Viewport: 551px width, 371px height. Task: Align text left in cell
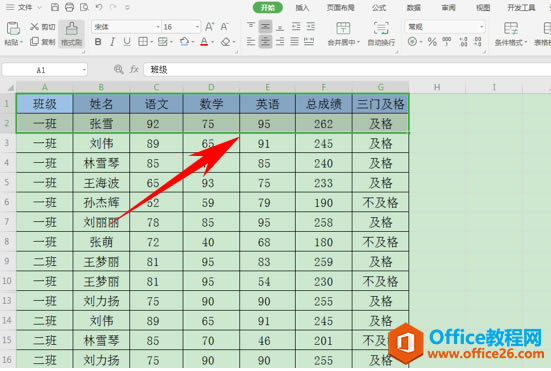(251, 42)
